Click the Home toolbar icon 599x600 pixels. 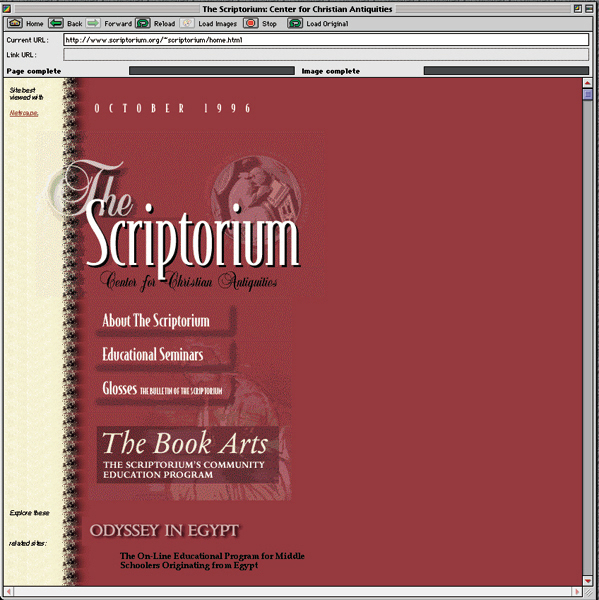[15, 23]
